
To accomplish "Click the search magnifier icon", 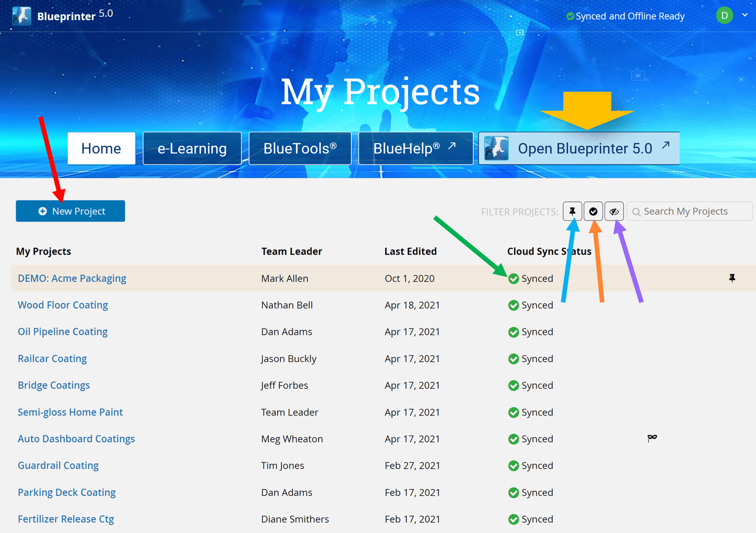I will pos(636,211).
